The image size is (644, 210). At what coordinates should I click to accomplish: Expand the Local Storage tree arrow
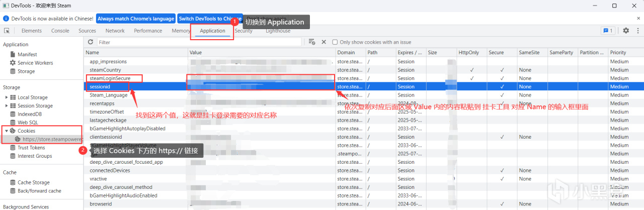7,97
